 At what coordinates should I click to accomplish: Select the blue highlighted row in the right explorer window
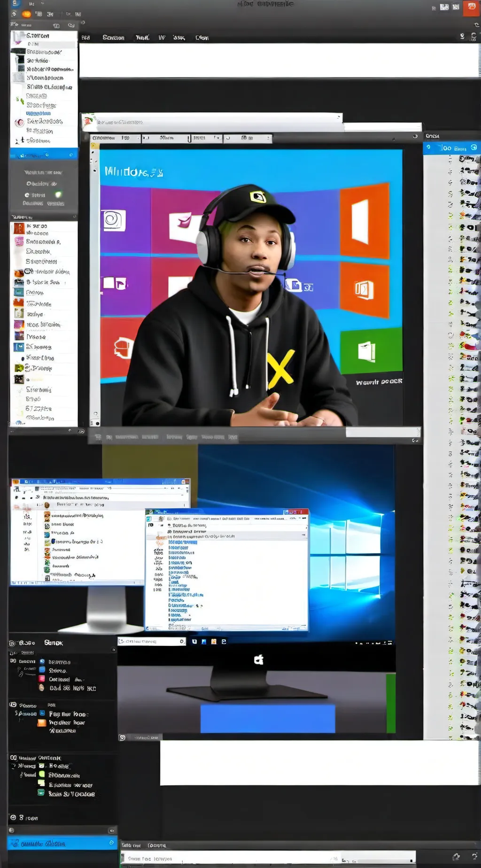[x=183, y=542]
